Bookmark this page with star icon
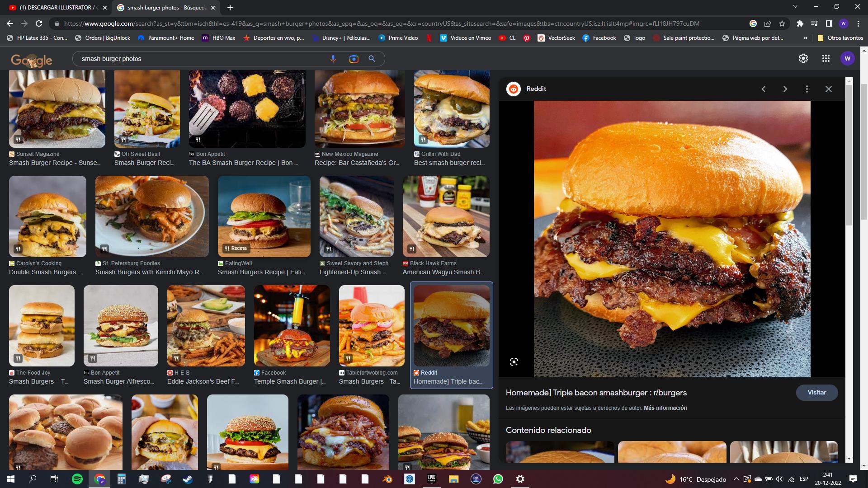868x488 pixels. point(782,23)
